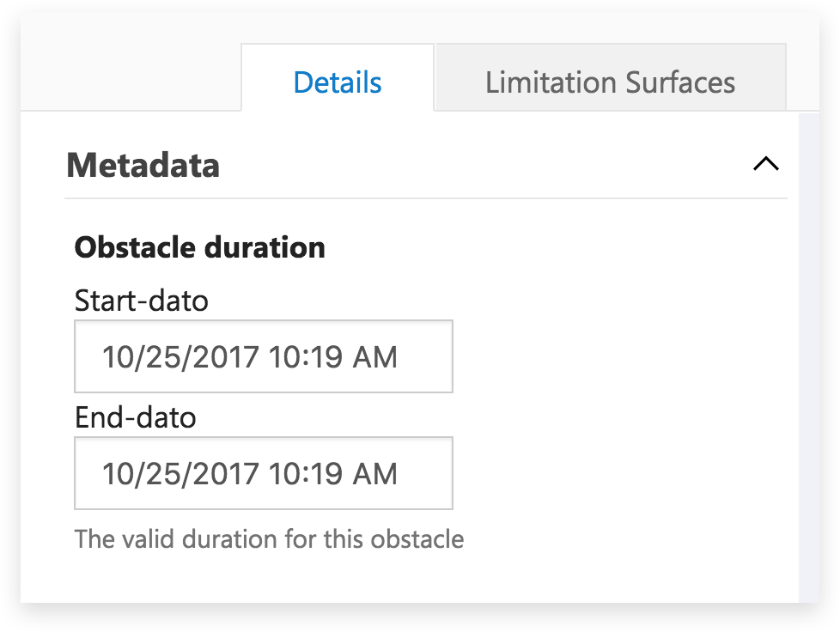This screenshot has width=840, height=632.
Task: Click the 10:19 time in Start-dato field
Action: coord(306,357)
